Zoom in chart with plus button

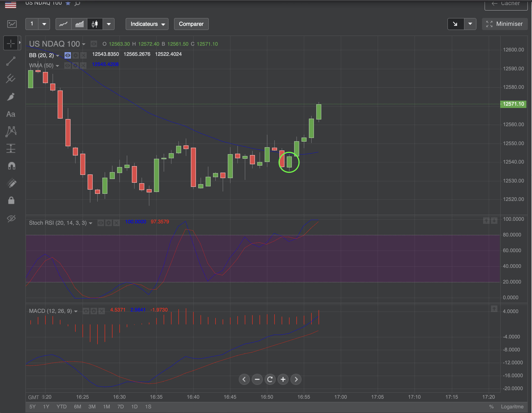click(283, 379)
